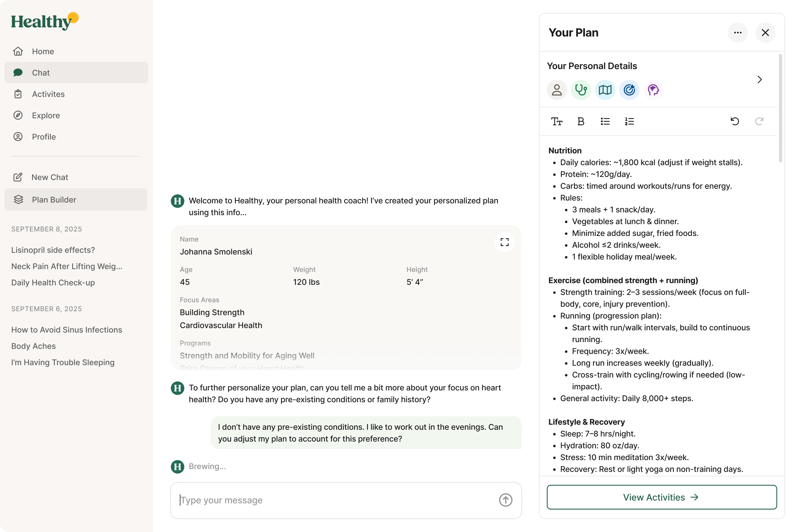Click 'Alcohol ≤2 drinks/week.' line

(x=616, y=245)
